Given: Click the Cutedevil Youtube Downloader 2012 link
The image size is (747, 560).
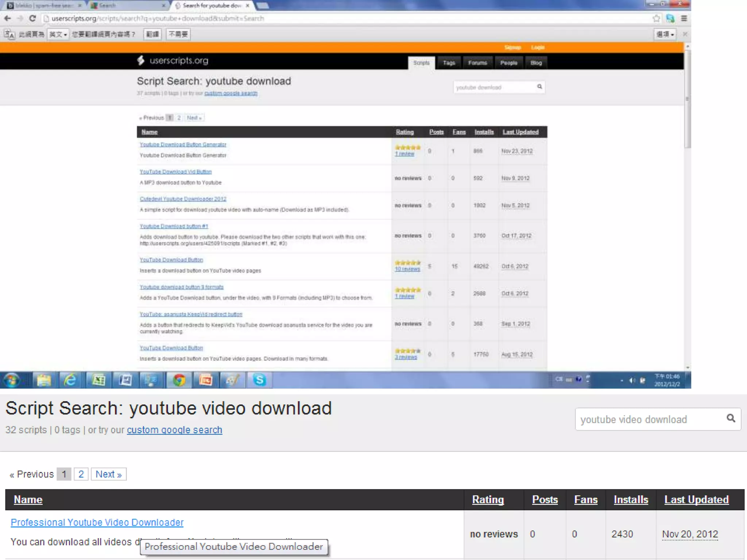Looking at the screenshot, I should click(x=183, y=199).
